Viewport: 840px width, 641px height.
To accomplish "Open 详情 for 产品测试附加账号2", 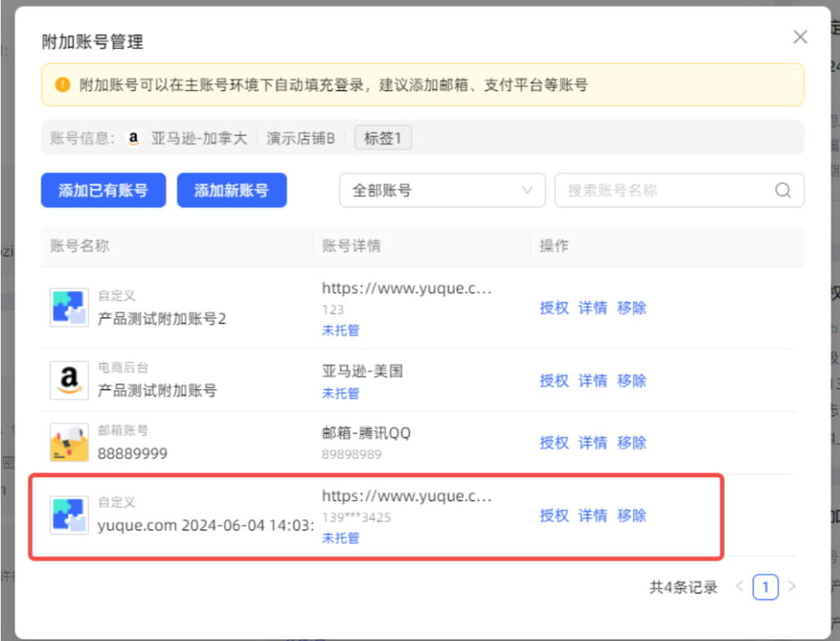I will click(x=592, y=308).
